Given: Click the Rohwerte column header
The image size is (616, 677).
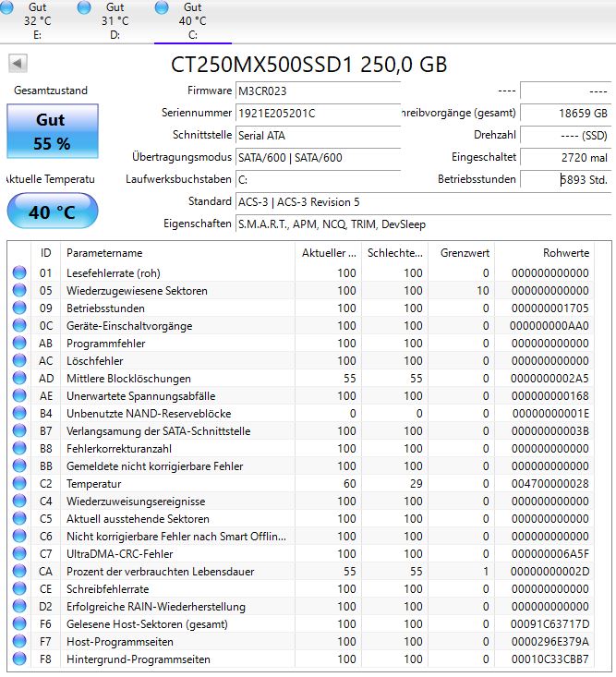Looking at the screenshot, I should (x=544, y=253).
